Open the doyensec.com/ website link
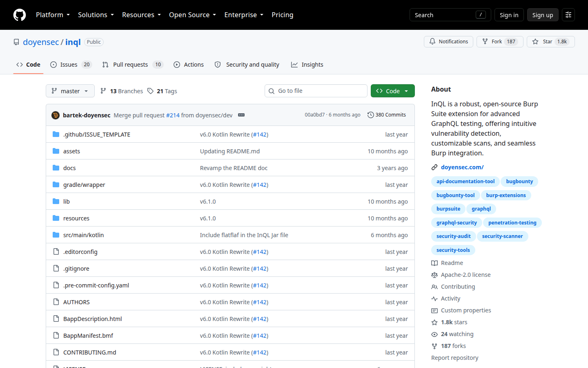This screenshot has height=368, width=588. pyautogui.click(x=462, y=167)
